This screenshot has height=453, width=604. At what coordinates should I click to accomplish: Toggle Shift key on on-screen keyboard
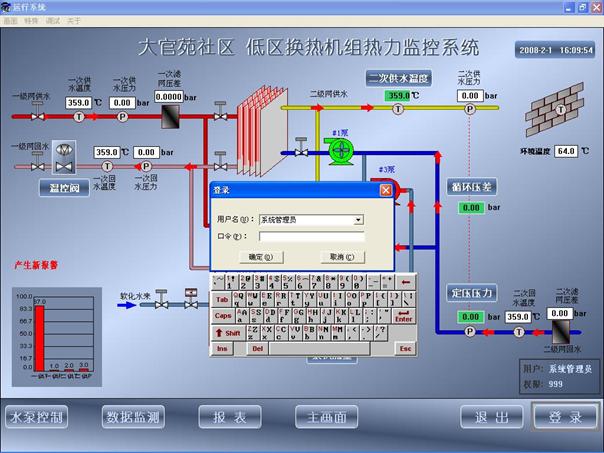point(226,332)
